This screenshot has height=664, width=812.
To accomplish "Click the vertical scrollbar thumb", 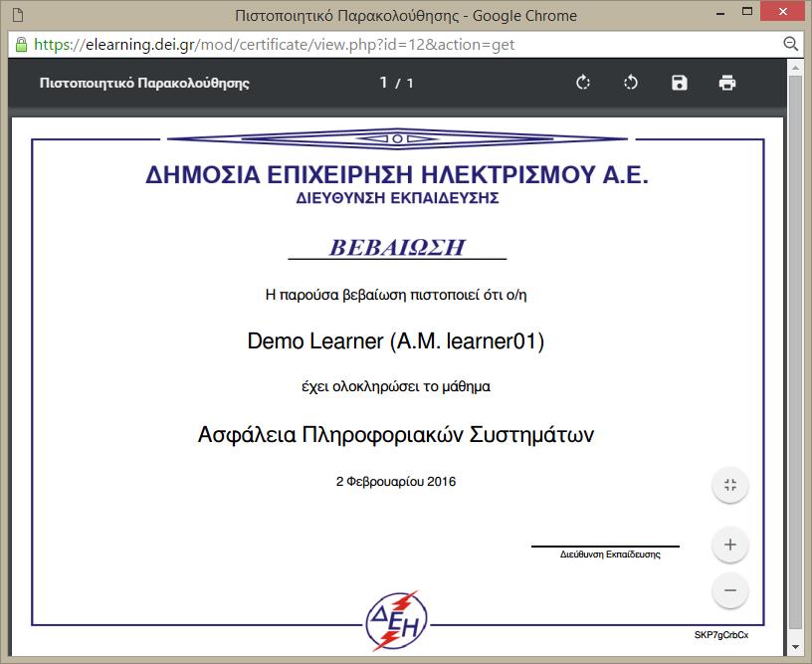I will (x=795, y=352).
